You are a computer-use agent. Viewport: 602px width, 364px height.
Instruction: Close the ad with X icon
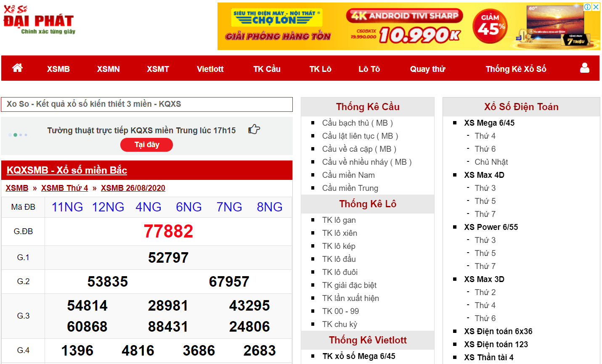(596, 7)
